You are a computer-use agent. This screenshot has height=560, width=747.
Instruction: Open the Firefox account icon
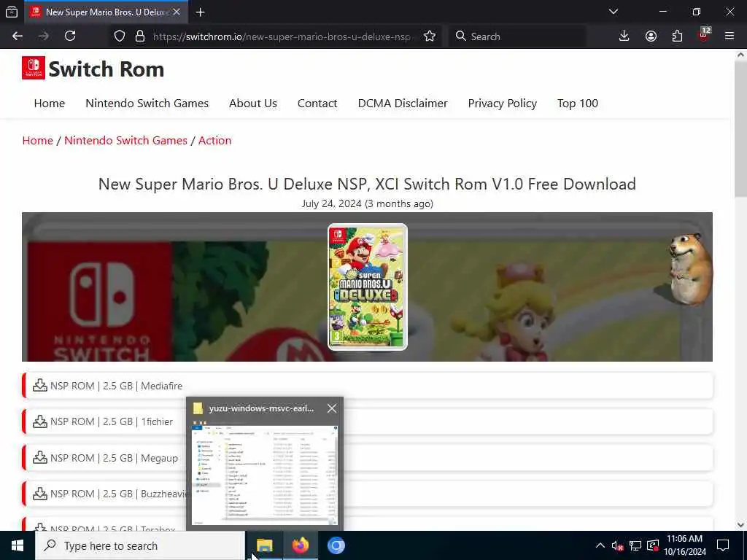(x=651, y=36)
